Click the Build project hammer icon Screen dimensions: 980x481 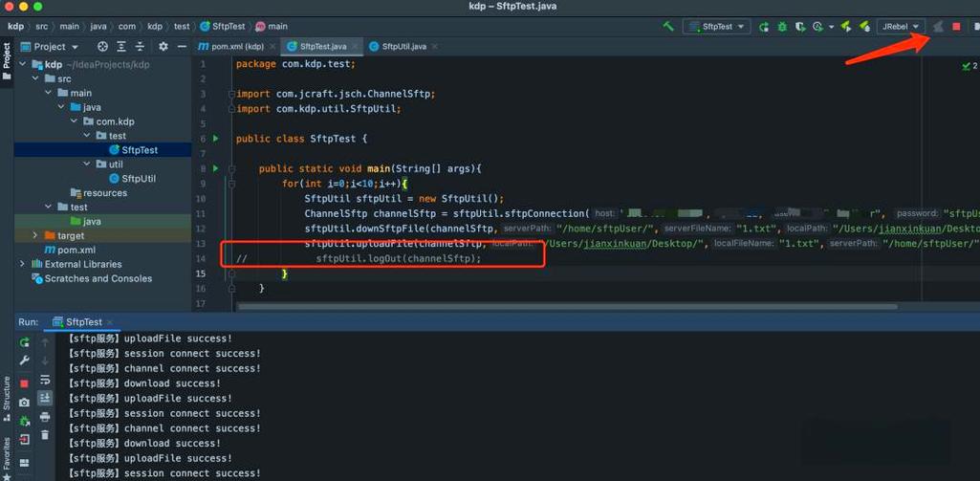point(668,27)
